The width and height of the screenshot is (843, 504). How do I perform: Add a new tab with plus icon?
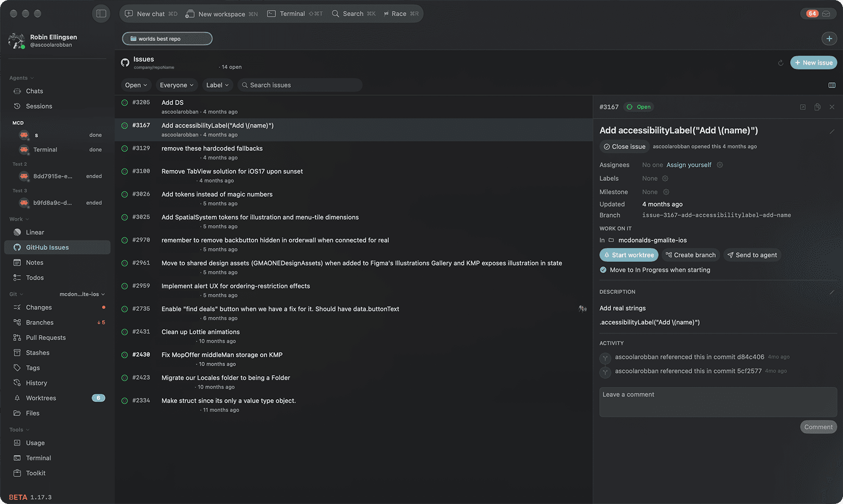coord(829,39)
